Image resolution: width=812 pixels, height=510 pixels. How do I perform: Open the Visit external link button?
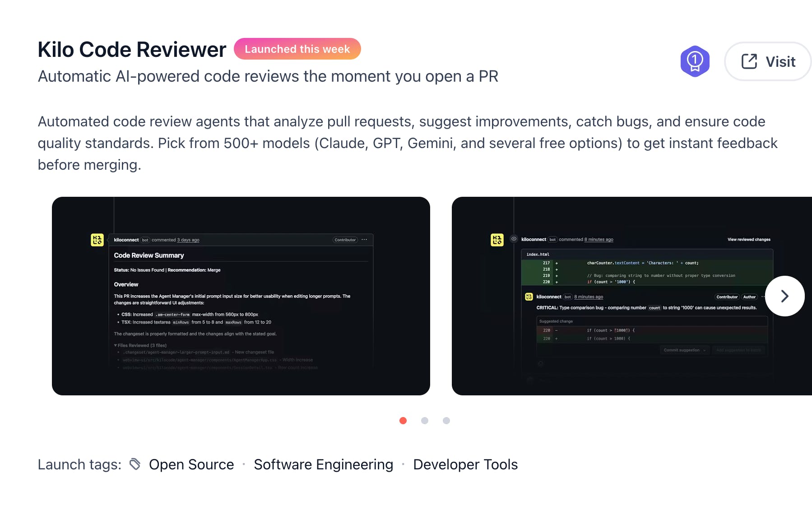768,61
